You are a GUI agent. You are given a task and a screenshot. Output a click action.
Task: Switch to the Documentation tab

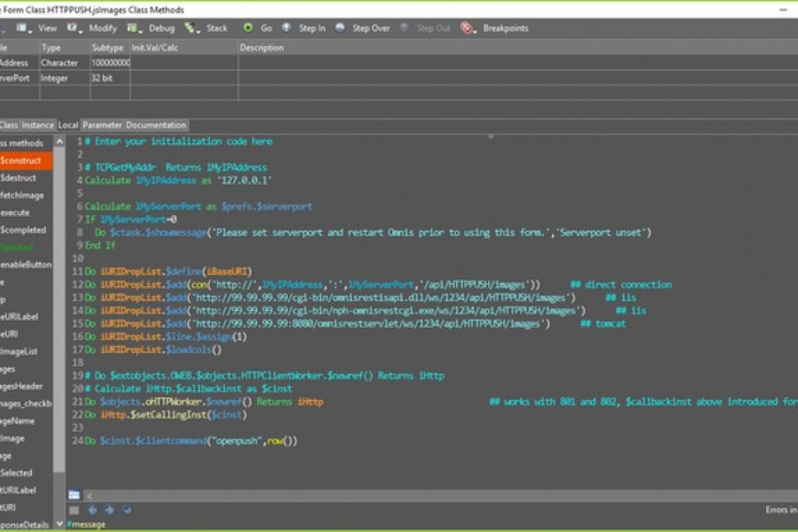click(155, 125)
